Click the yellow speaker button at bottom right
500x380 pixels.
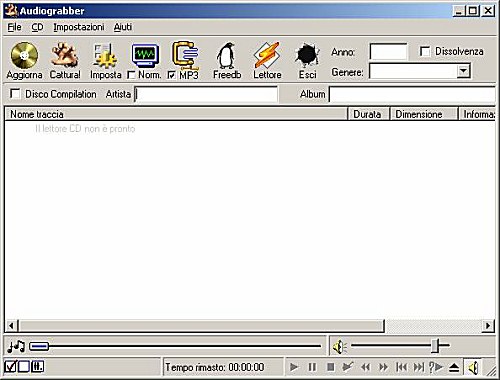coord(473,367)
